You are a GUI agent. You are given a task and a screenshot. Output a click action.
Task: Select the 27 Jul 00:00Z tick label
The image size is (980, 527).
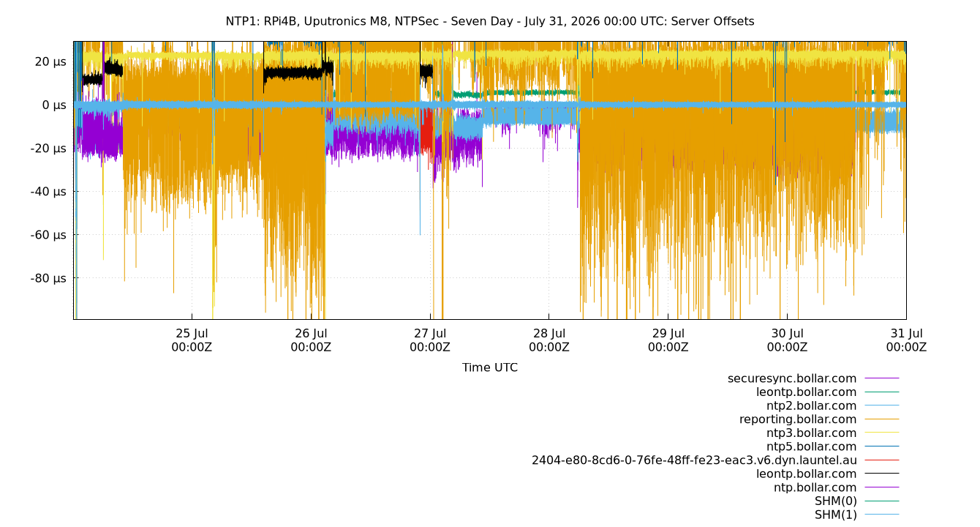(430, 340)
